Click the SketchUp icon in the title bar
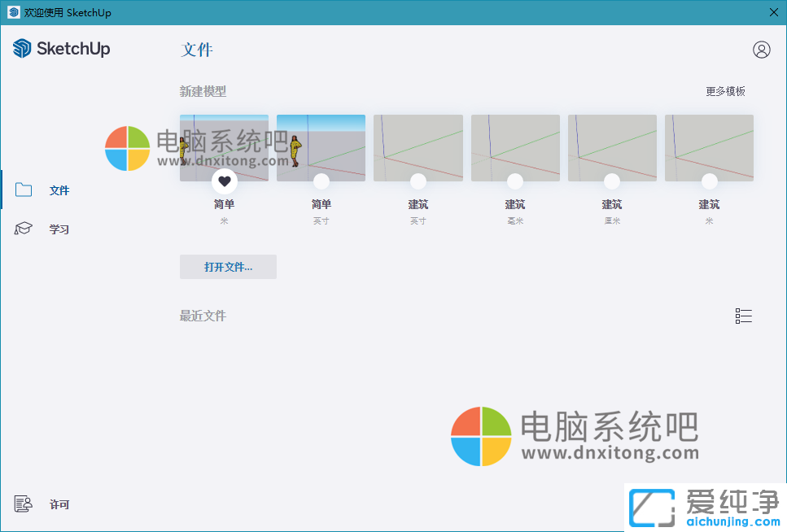This screenshot has height=532, width=787. (14, 12)
